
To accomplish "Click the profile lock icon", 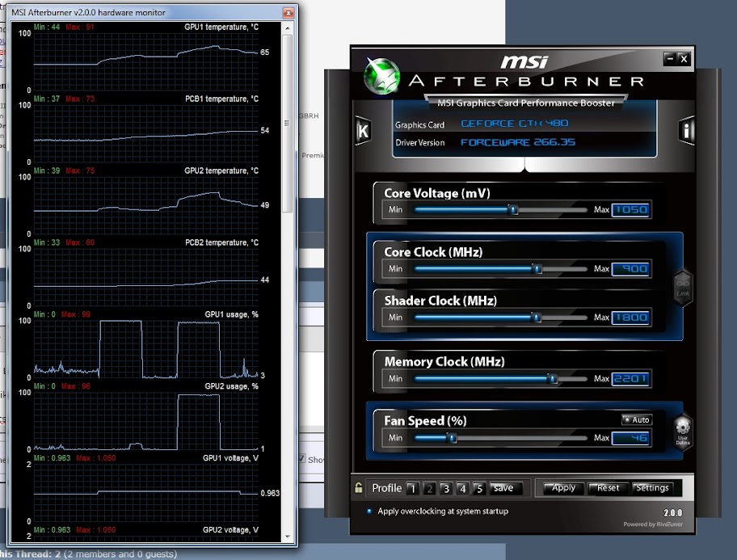I will click(x=359, y=487).
